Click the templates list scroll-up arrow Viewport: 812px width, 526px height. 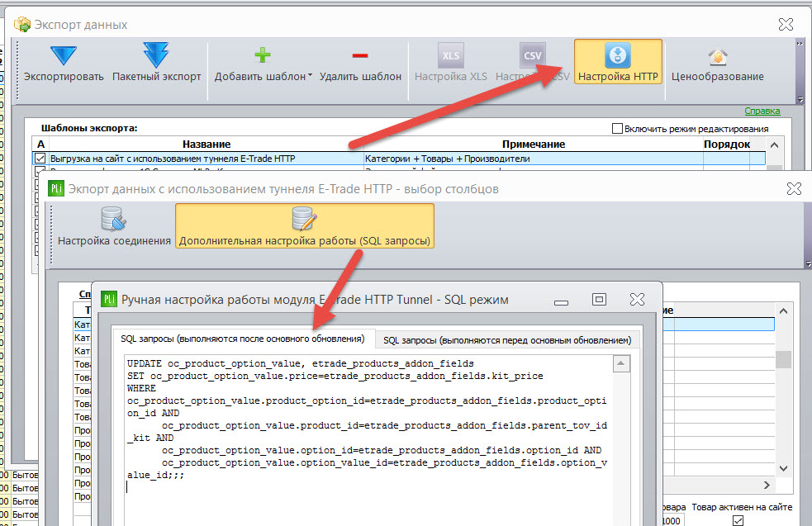tap(774, 145)
